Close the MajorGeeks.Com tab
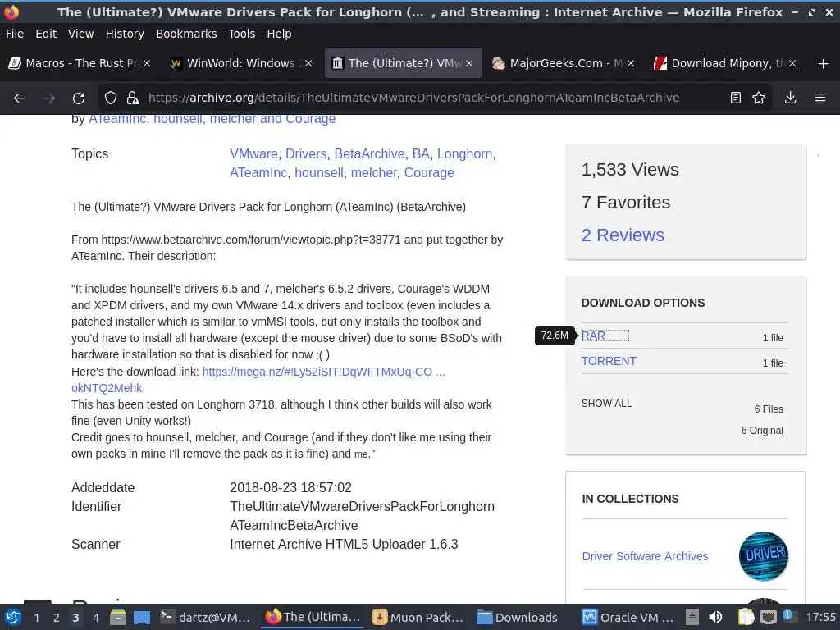Viewport: 840px width, 630px height. pyautogui.click(x=631, y=63)
